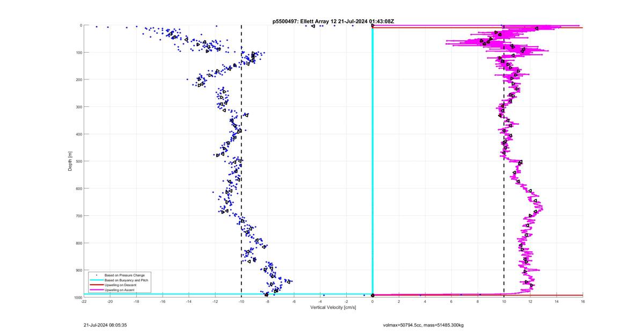Click the x-axis tick label '-4'

pos(320,301)
